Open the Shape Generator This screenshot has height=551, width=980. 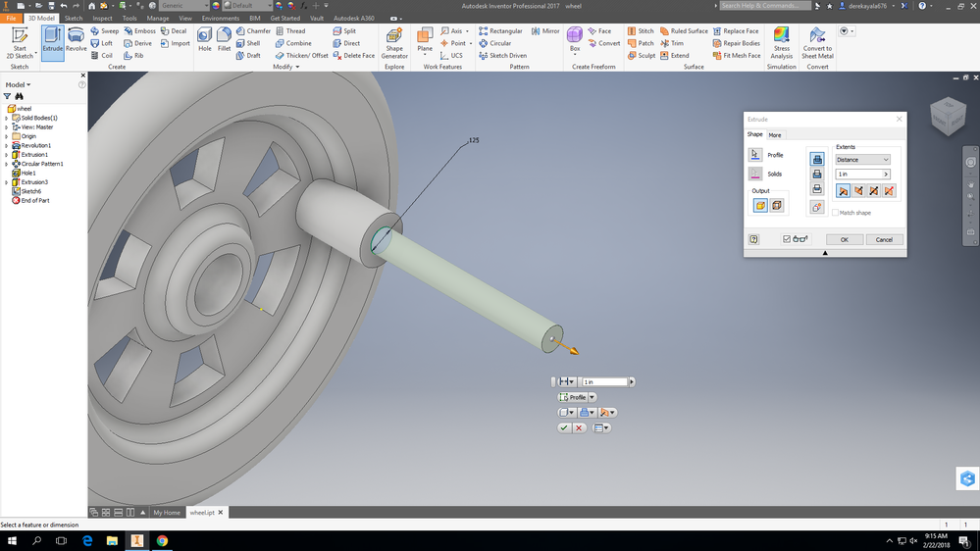pos(394,44)
